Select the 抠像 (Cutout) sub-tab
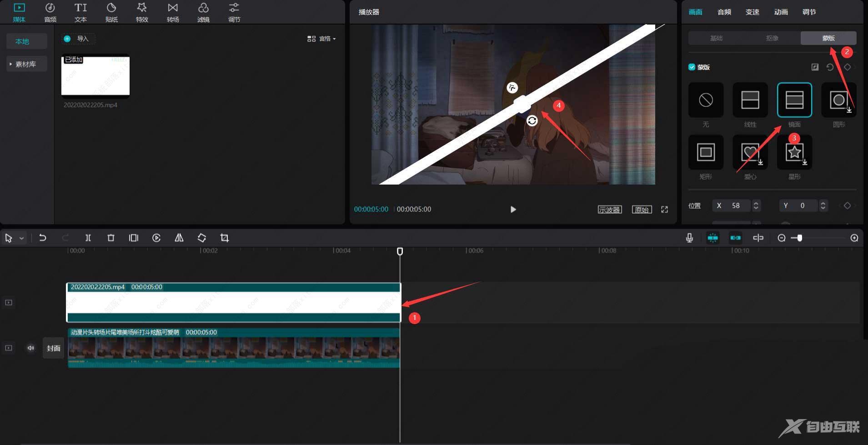The height and width of the screenshot is (445, 868). coord(772,38)
